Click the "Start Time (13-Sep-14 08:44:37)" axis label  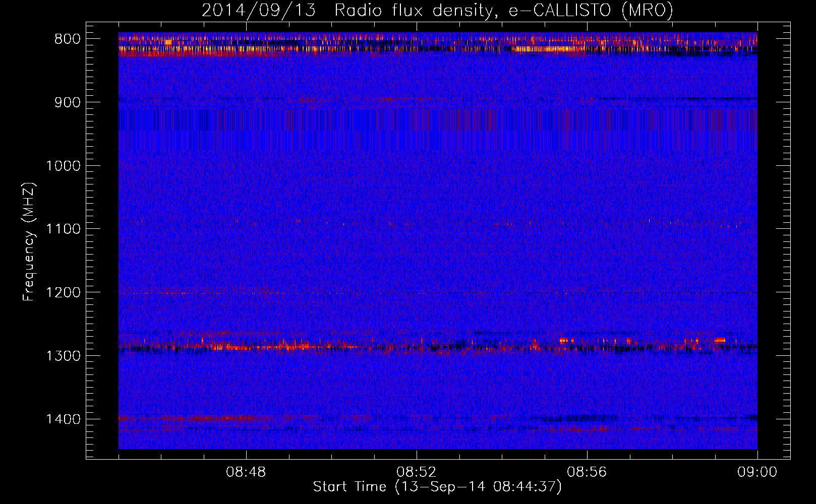437,487
